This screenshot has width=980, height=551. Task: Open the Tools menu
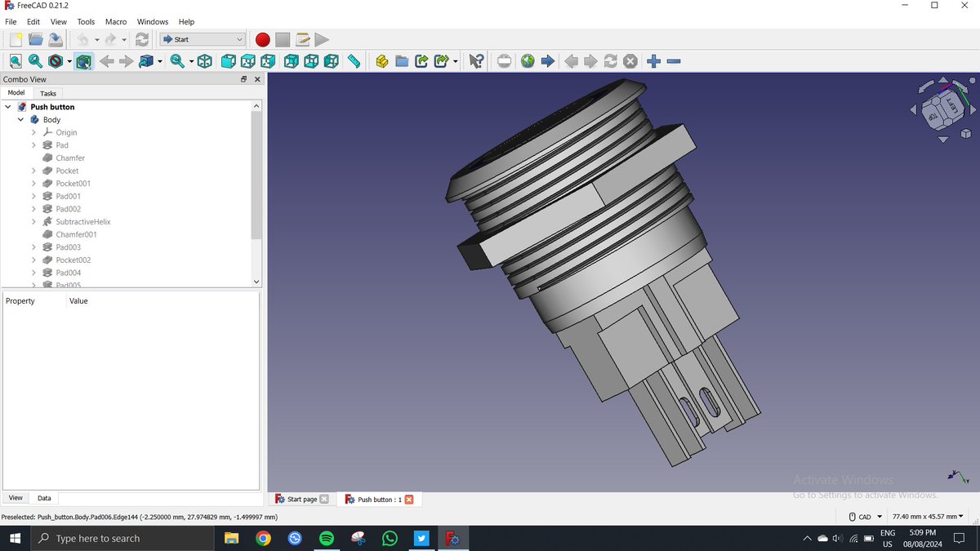click(x=86, y=22)
